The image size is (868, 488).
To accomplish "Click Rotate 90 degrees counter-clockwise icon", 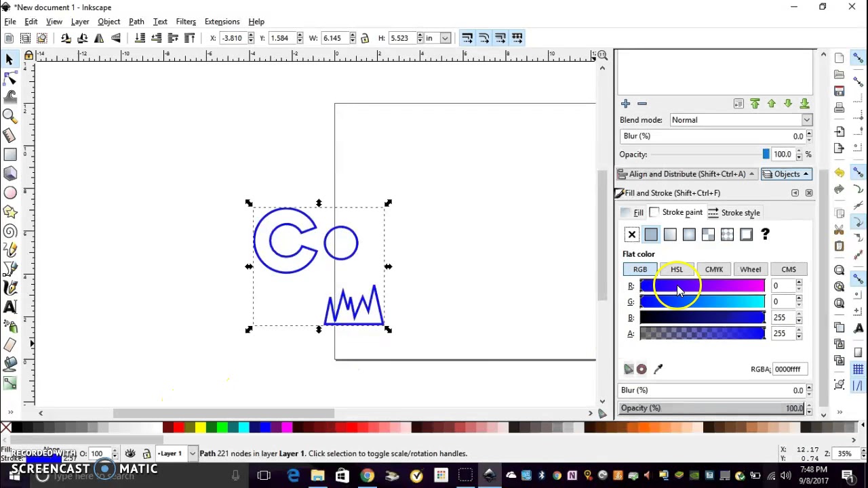I will tap(66, 38).
